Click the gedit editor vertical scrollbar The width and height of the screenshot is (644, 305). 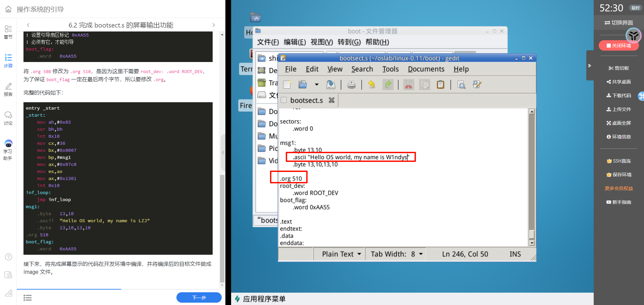[x=532, y=174]
